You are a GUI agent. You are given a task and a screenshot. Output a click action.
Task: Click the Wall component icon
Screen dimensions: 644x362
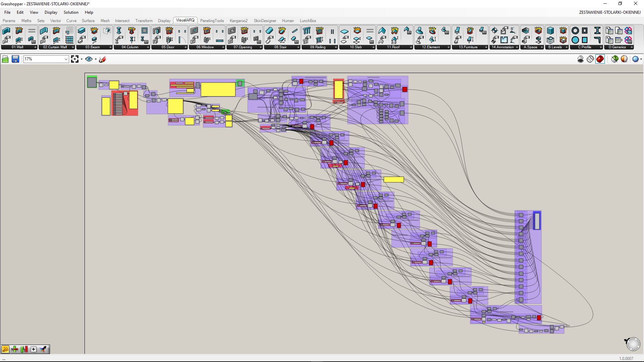[6, 31]
